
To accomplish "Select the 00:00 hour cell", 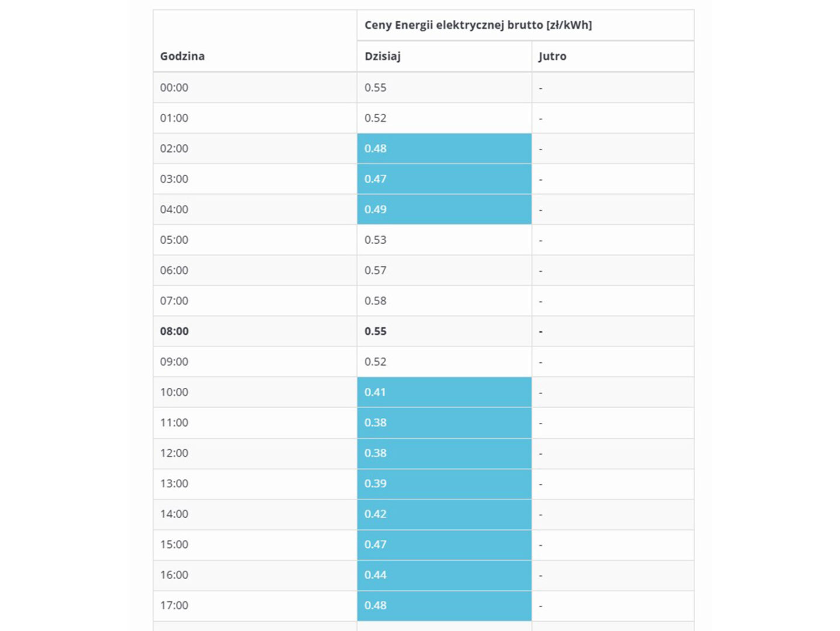I will (174, 88).
